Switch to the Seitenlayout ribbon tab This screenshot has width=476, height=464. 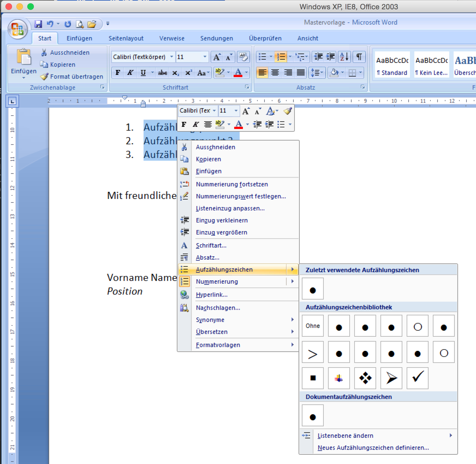126,38
